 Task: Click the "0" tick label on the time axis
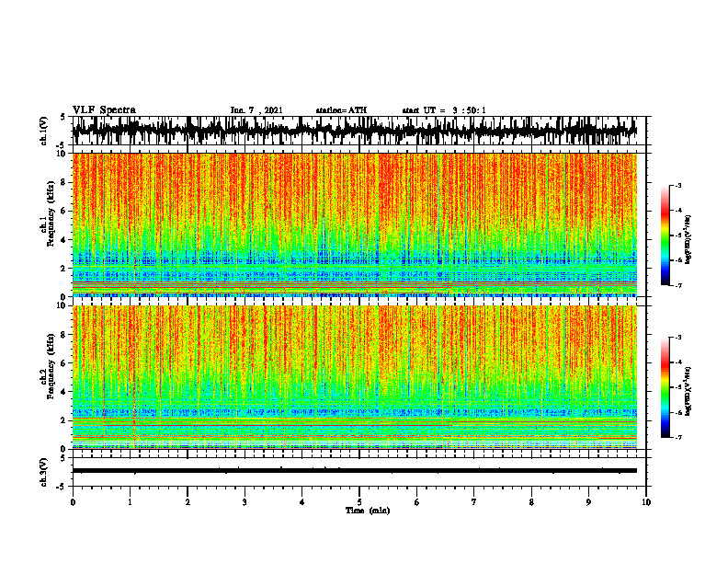(73, 502)
